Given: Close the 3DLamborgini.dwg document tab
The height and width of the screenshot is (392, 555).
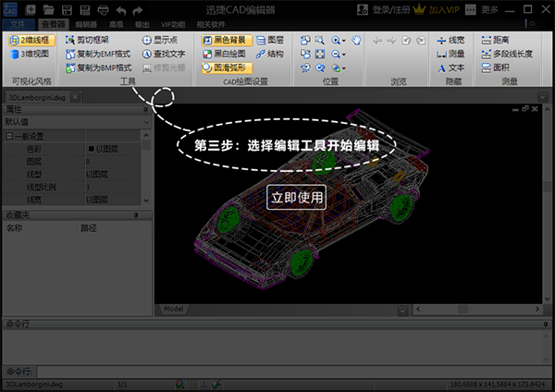Looking at the screenshot, I should click(75, 96).
